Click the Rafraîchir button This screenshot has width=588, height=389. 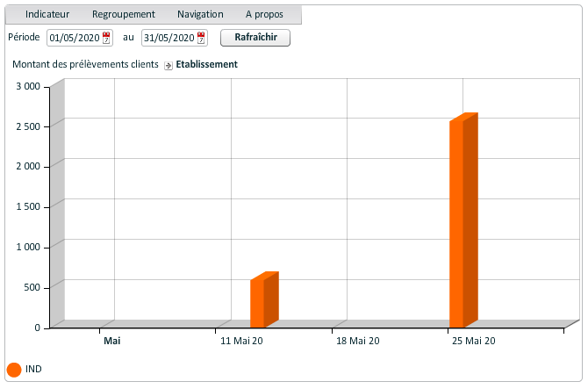pos(255,38)
